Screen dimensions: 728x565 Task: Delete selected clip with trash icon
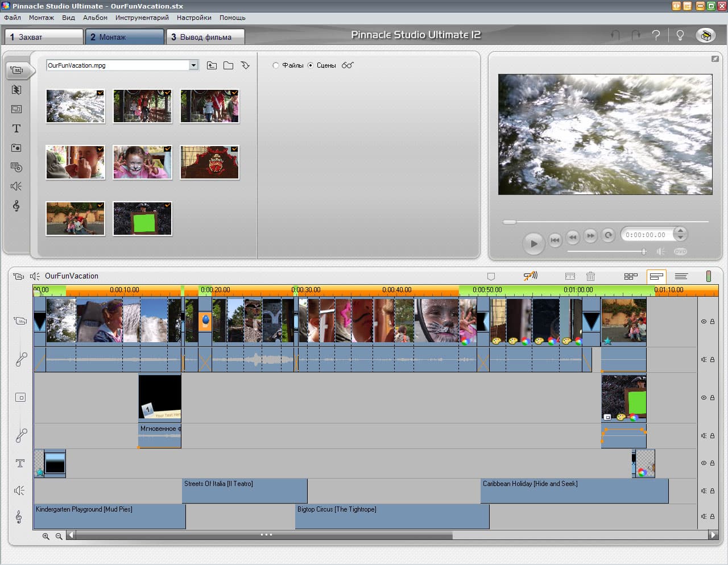pos(590,276)
